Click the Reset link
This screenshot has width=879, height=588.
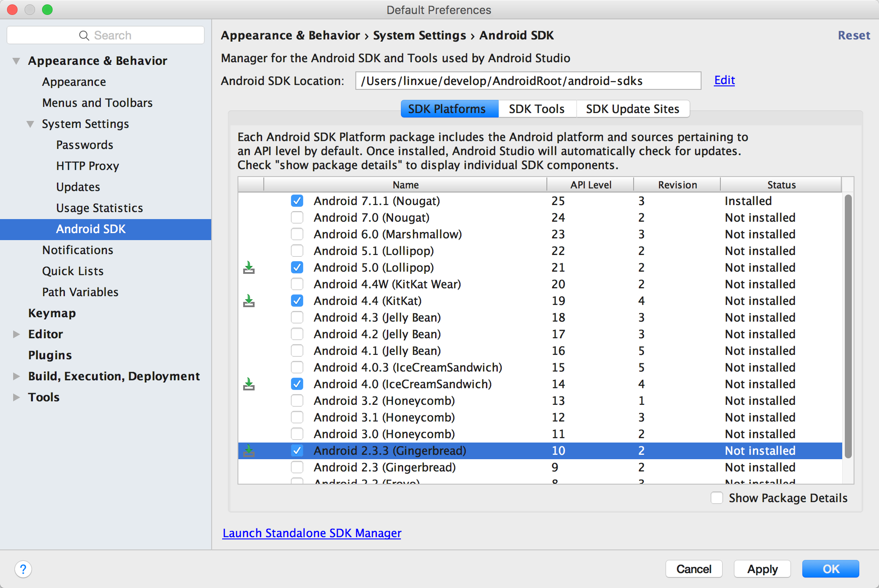click(854, 35)
